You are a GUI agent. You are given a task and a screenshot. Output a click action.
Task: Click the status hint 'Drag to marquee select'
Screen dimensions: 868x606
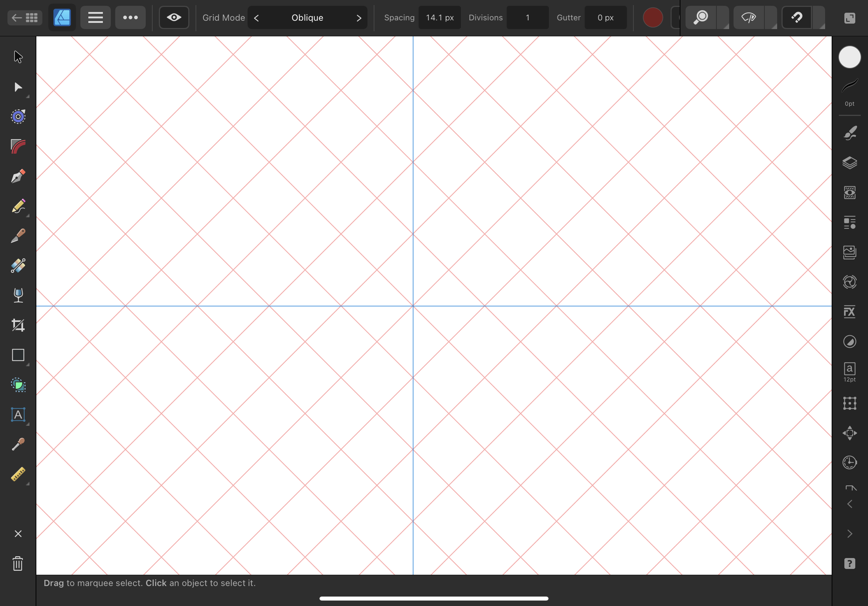(x=93, y=583)
